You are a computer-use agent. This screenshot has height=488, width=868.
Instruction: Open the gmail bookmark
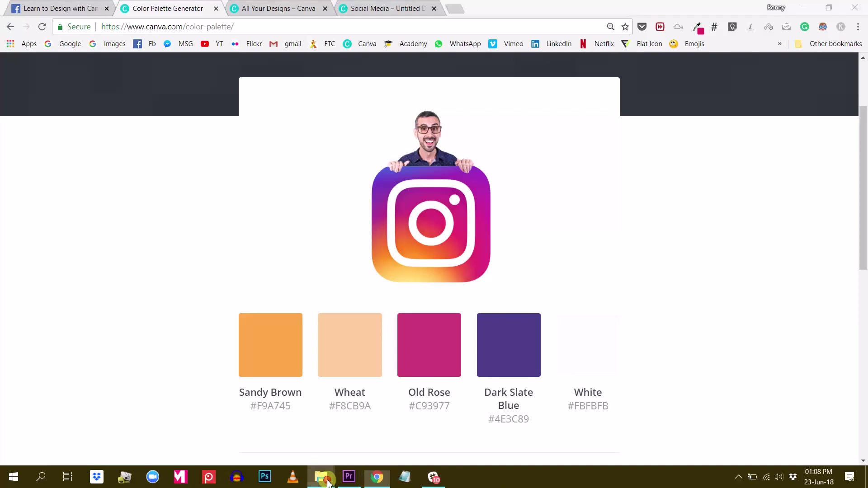285,44
